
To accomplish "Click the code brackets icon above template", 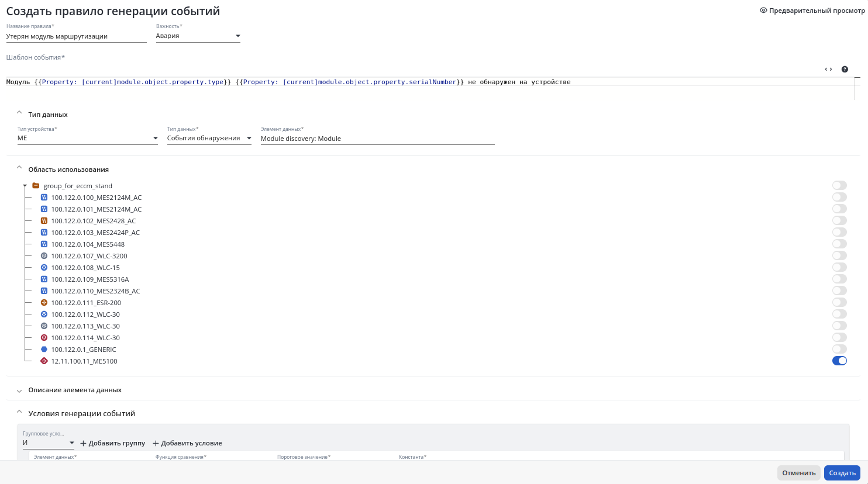I will tap(828, 69).
